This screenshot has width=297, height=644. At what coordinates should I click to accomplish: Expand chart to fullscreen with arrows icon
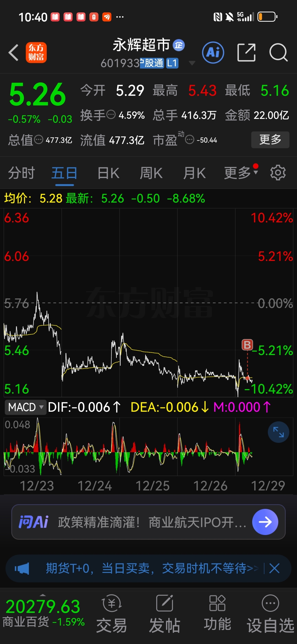click(x=279, y=432)
